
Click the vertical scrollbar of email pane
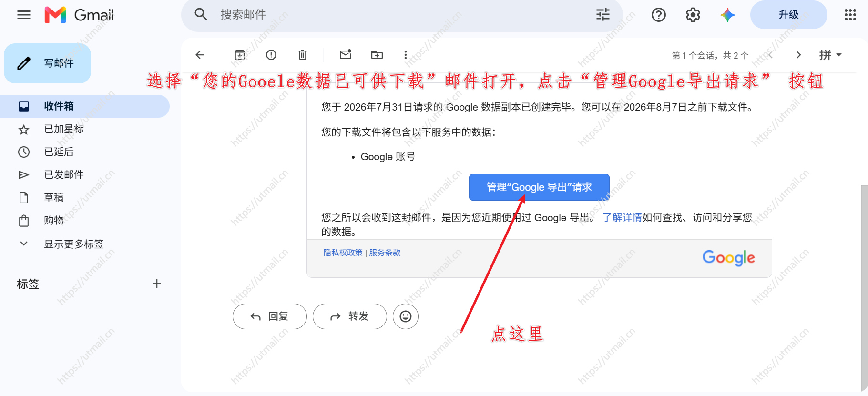864,288
